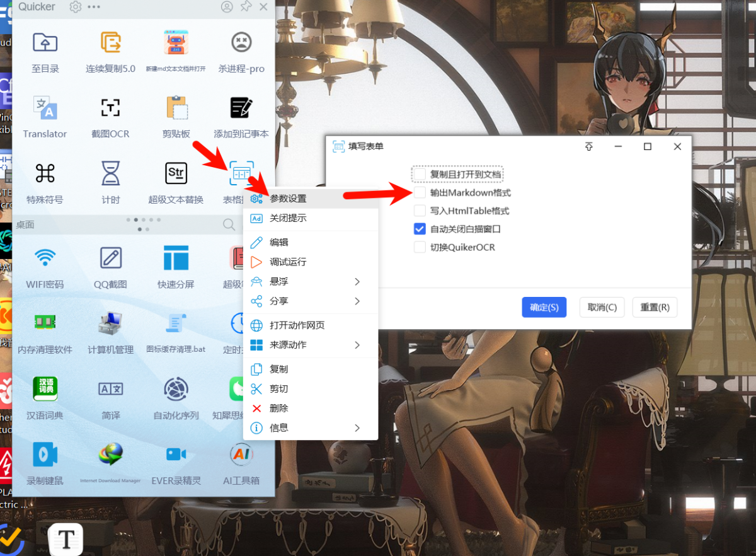Tick 写入HtmlTable格式 checkbox

click(x=420, y=211)
